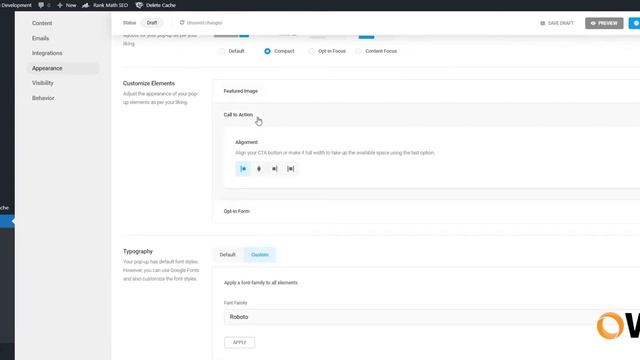Screen dimensions: 640x360
Task: Click the Delete Cache diamond icon
Action: tap(139, 5)
